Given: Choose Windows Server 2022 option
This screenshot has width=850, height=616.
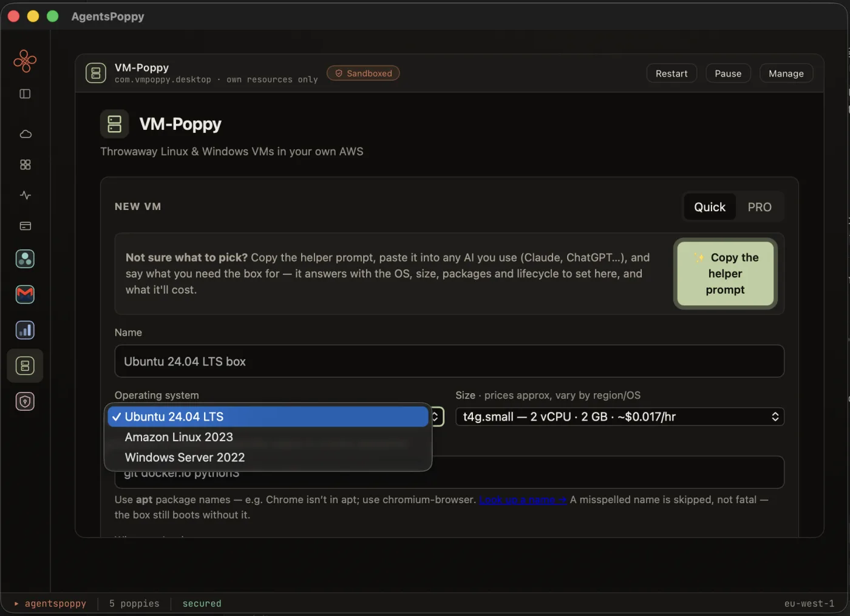Looking at the screenshot, I should coord(268,458).
